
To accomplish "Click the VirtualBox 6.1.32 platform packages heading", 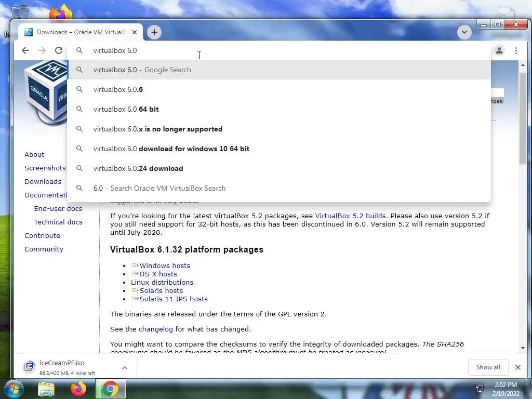I will [x=187, y=250].
